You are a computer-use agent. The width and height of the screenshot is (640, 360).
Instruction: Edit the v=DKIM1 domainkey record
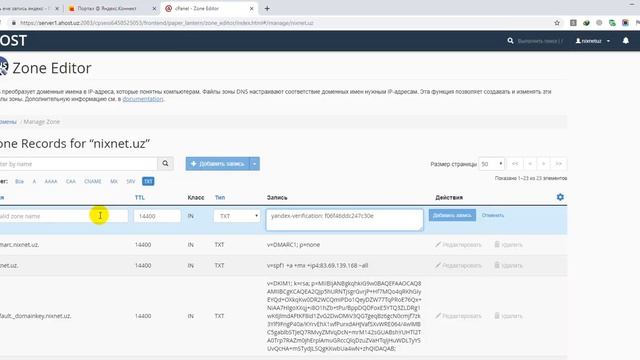coord(458,316)
